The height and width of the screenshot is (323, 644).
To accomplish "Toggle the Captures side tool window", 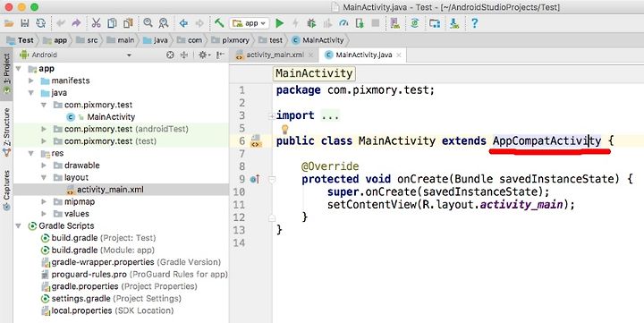I will tap(6, 190).
